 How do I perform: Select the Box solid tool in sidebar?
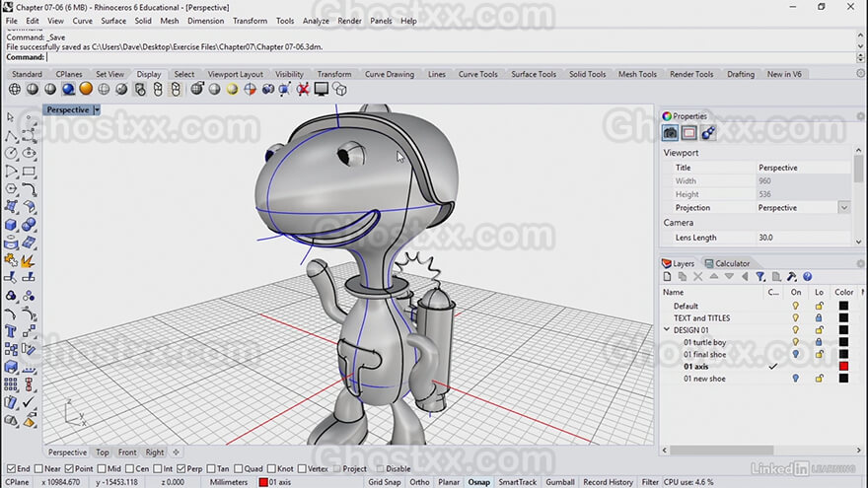point(11,225)
